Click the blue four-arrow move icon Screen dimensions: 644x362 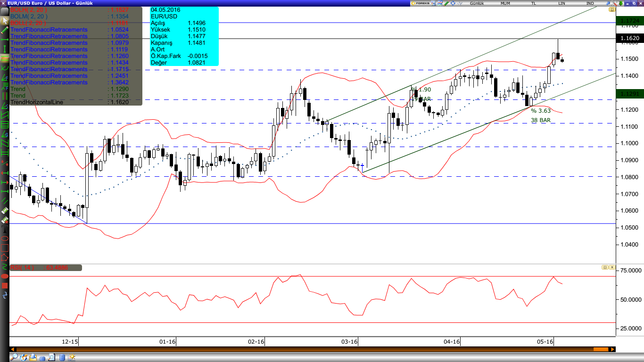(453, 3)
